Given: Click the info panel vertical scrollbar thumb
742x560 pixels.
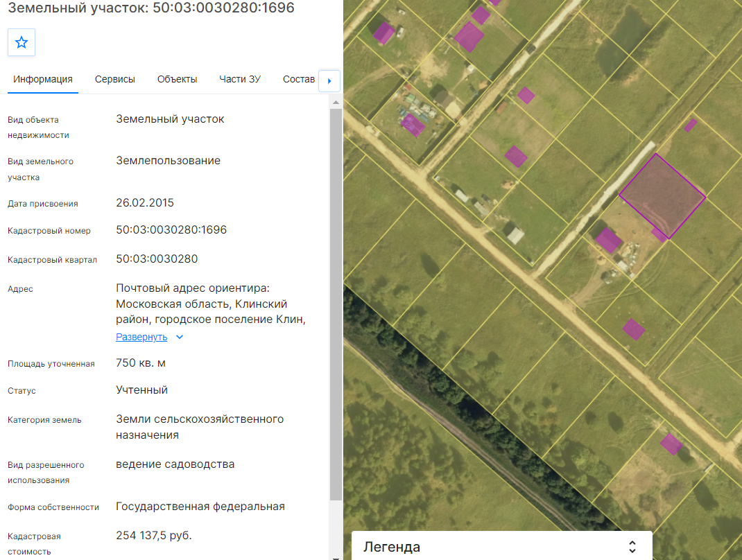Looking at the screenshot, I should (x=336, y=304).
